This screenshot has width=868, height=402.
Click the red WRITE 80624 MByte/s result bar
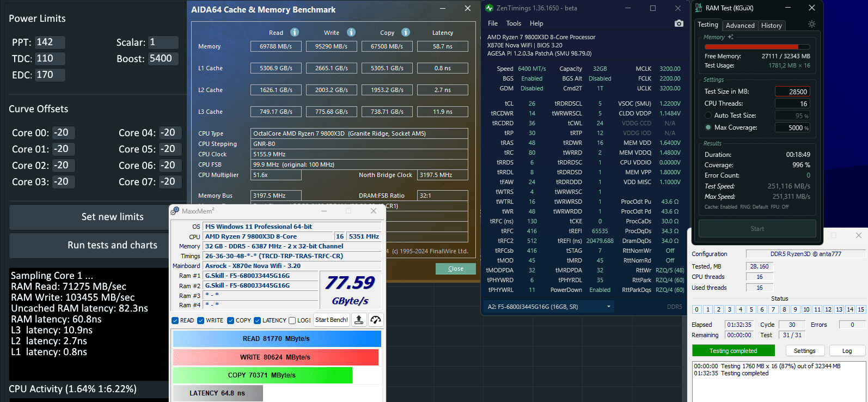(x=276, y=357)
